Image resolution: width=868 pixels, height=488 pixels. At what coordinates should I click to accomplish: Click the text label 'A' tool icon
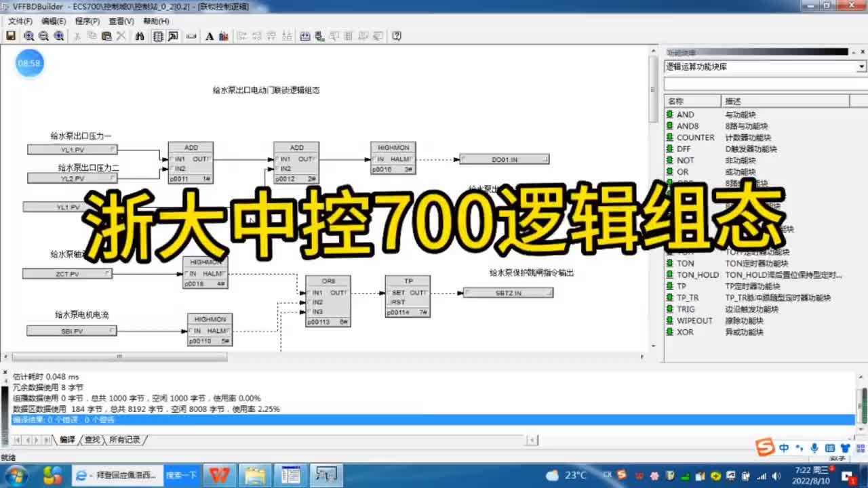[210, 36]
